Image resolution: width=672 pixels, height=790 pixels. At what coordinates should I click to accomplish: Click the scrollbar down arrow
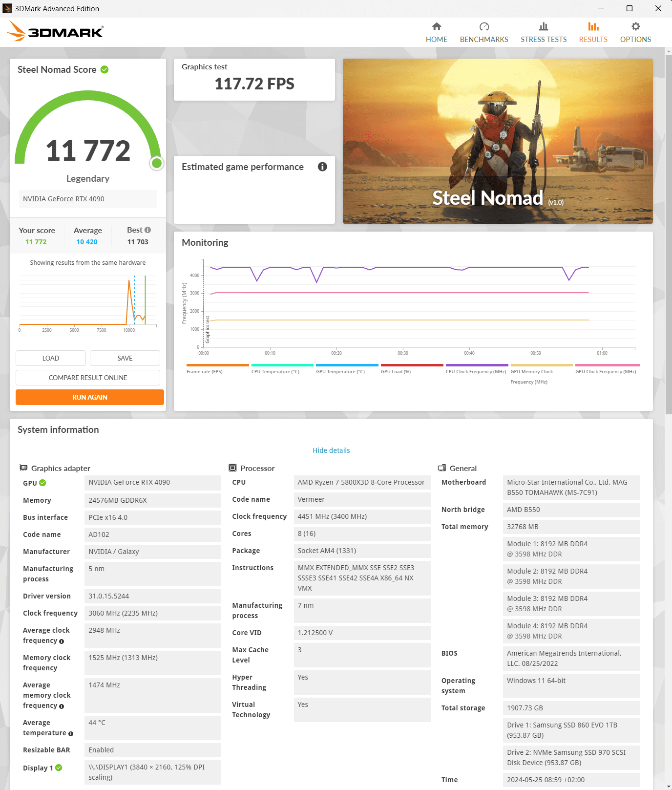coord(668,786)
